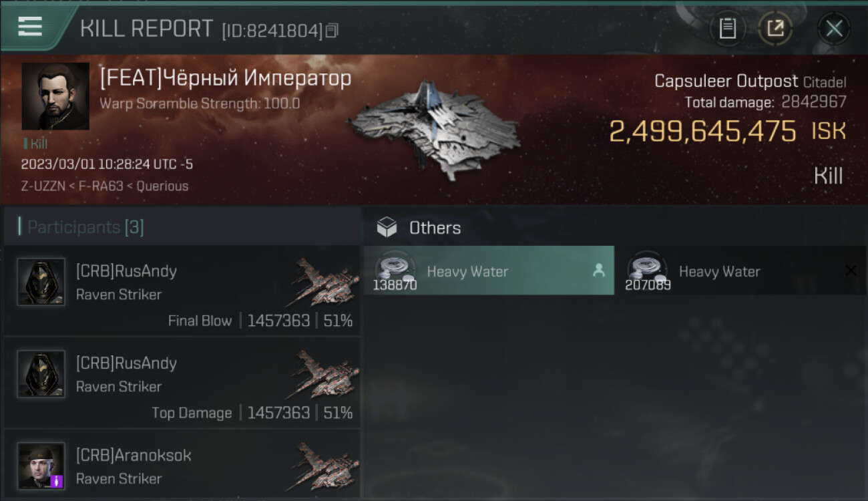
Task: Click the person icon on Heavy Water
Action: (x=599, y=271)
